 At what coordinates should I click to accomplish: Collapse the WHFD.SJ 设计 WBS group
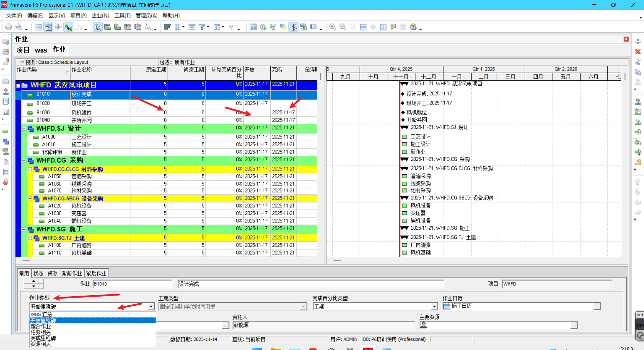(x=24, y=129)
